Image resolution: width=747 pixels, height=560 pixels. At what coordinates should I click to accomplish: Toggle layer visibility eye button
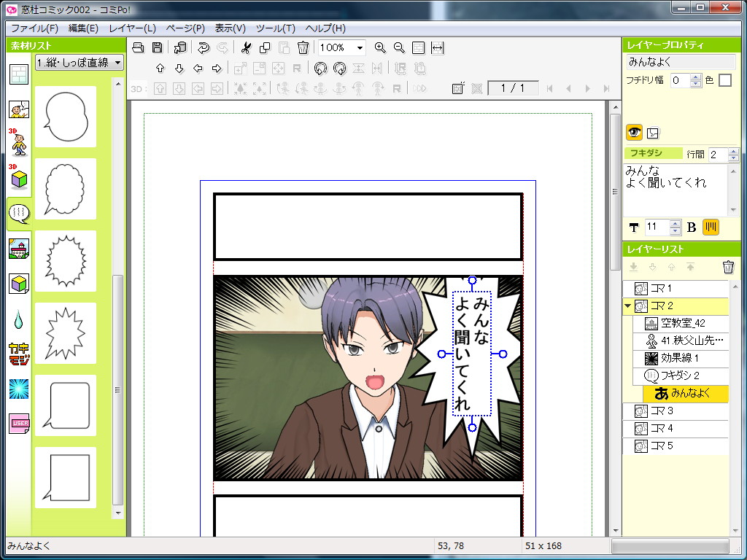tap(634, 133)
